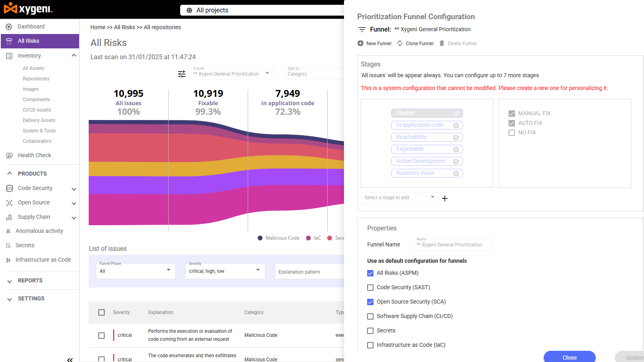Viewport: 644px width, 362px height.
Task: Open the Anomalous activity menu item
Action: tap(39, 231)
